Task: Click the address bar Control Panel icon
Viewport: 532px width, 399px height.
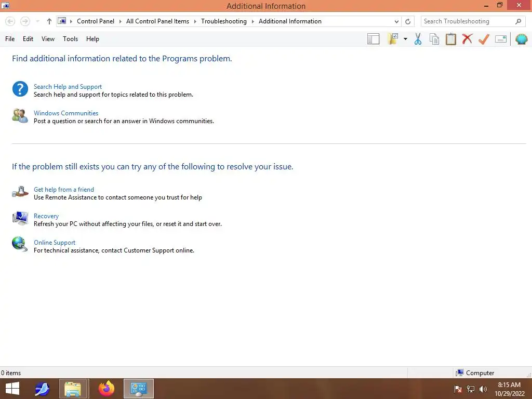Action: (62, 21)
